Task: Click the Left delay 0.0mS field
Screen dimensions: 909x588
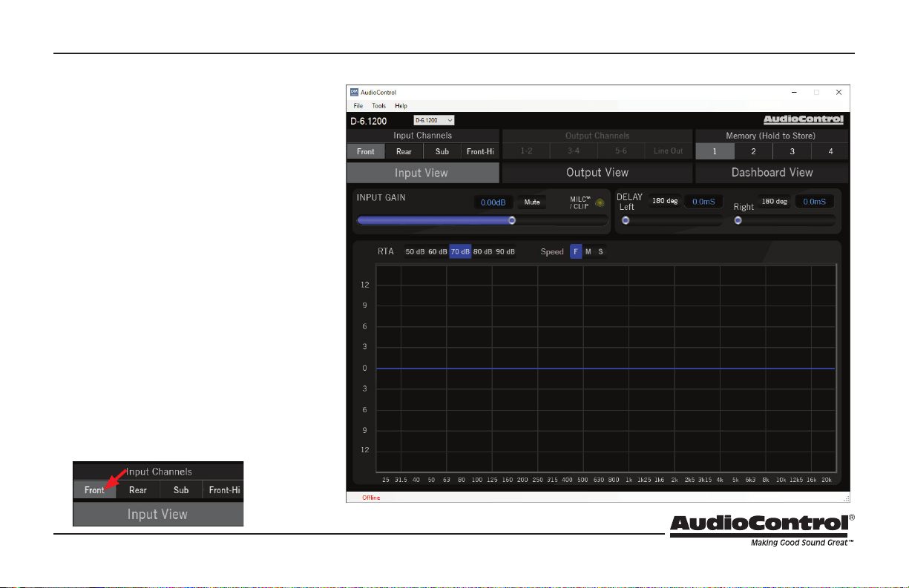Action: point(703,201)
